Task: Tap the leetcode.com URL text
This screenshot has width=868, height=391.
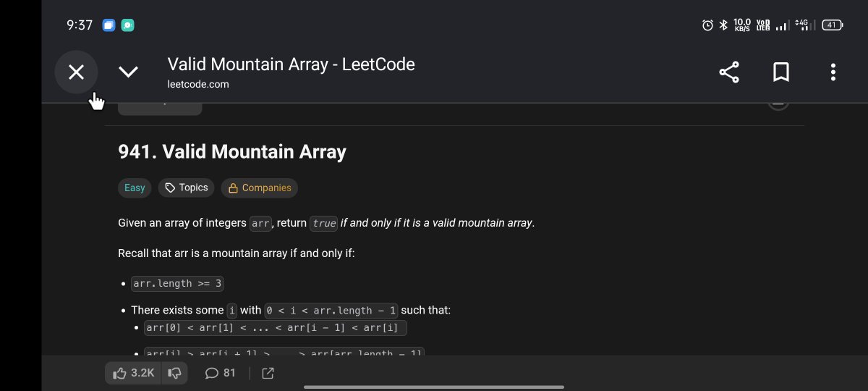Action: tap(198, 84)
